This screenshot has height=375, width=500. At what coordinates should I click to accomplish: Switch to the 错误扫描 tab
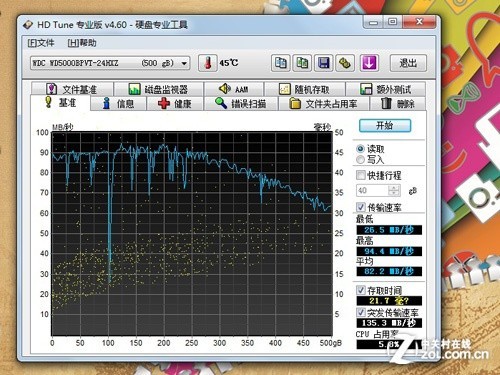241,104
